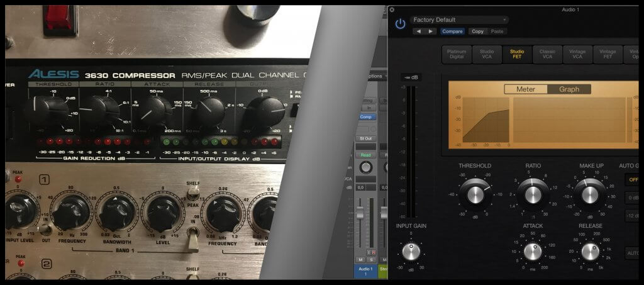This screenshot has width=644, height=285.
Task: Open the Comp insert slot in mixer
Action: pyautogui.click(x=366, y=116)
